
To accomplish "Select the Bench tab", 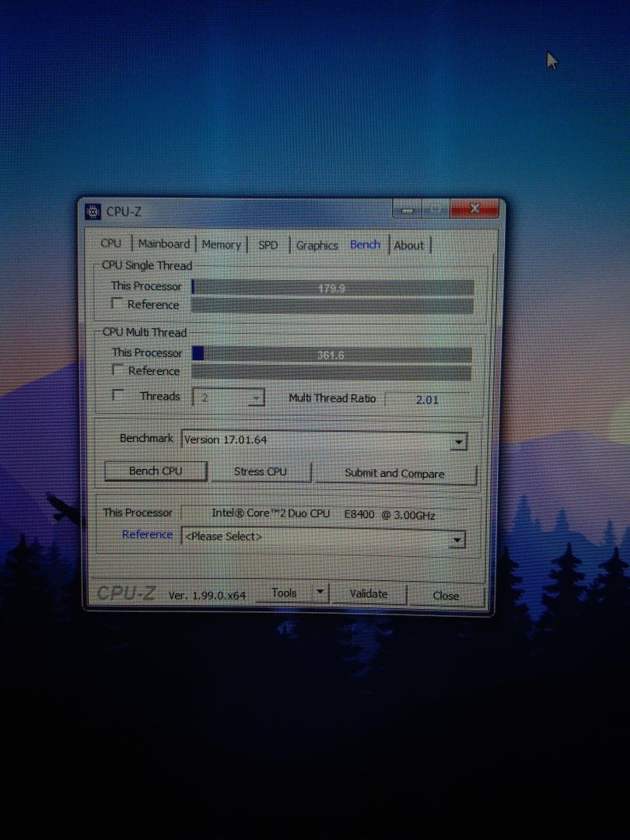I will click(x=365, y=245).
